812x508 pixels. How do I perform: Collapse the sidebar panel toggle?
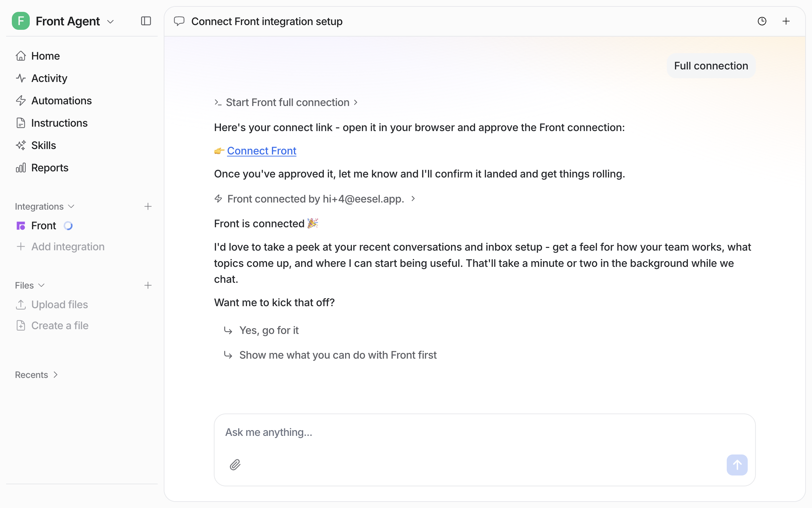(x=146, y=21)
